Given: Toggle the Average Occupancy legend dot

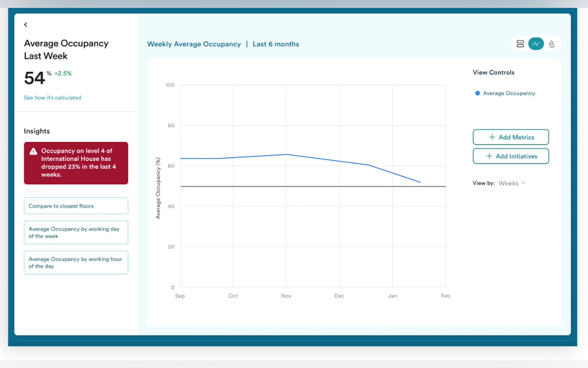Looking at the screenshot, I should (x=477, y=93).
